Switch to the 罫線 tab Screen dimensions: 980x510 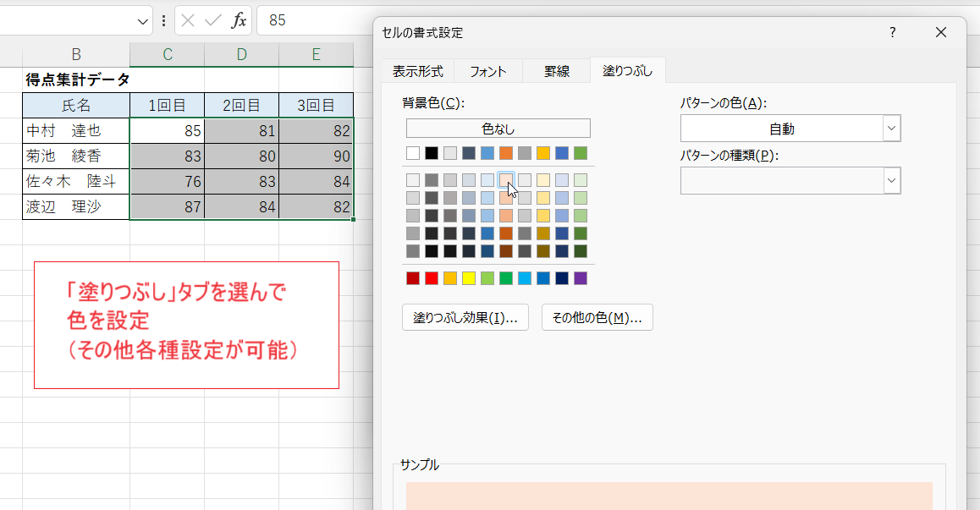click(556, 71)
